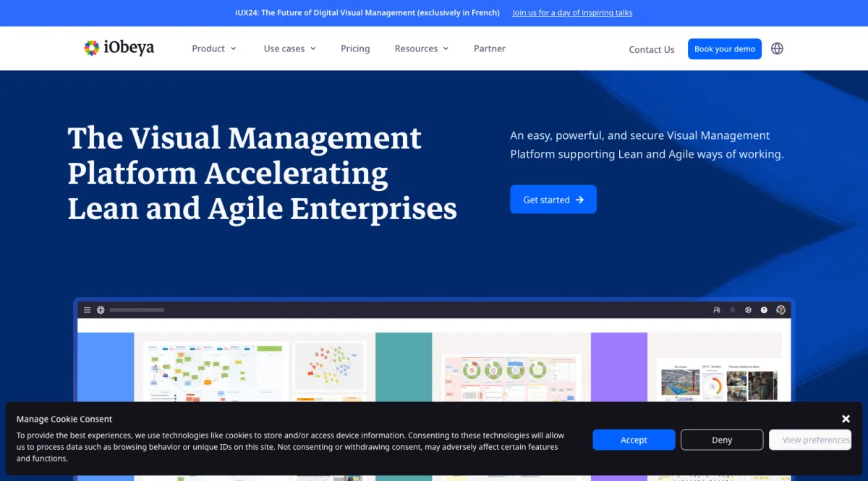Expand the Resources menu
Image resolution: width=868 pixels, height=481 pixels.
422,48
